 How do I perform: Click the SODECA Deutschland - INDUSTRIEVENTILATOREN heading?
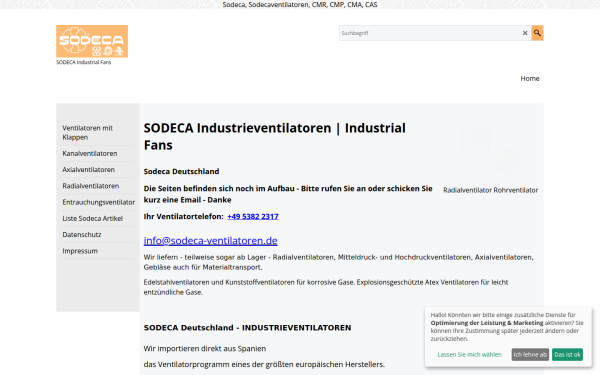click(247, 328)
